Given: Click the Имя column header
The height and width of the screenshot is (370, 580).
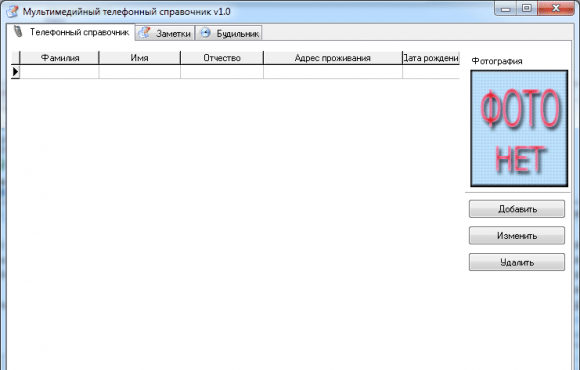Looking at the screenshot, I should 140,58.
